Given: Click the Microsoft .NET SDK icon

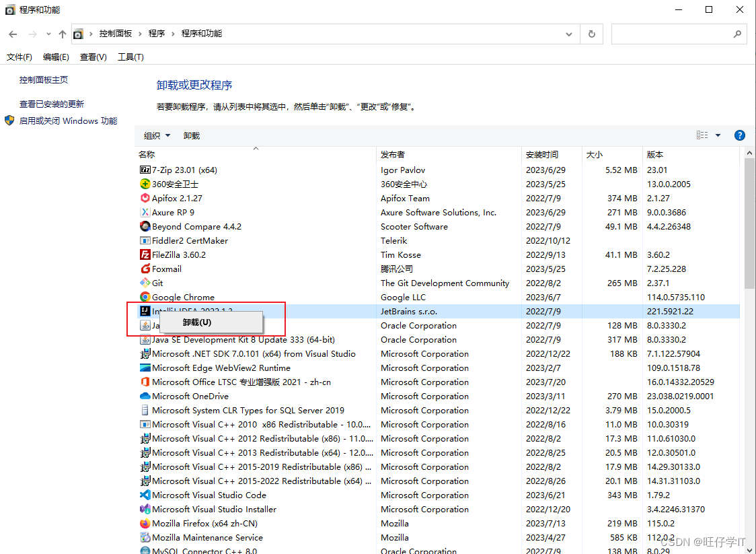Looking at the screenshot, I should coord(145,353).
